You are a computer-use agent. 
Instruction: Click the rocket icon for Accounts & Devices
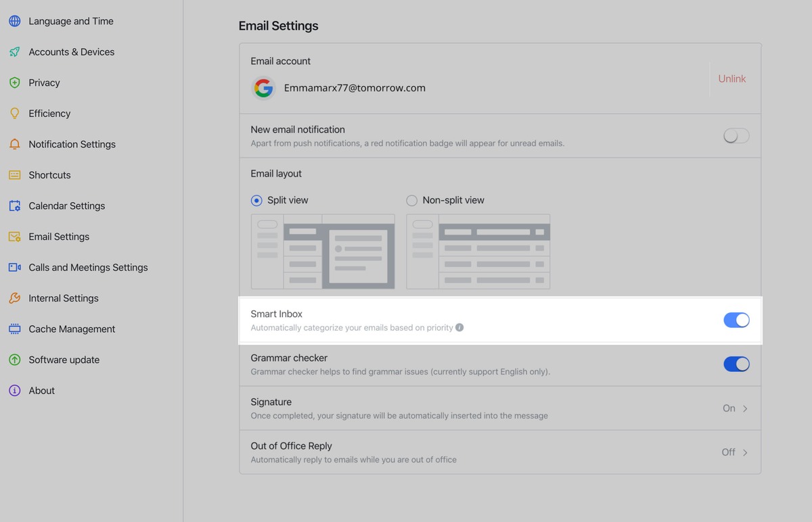pos(14,52)
